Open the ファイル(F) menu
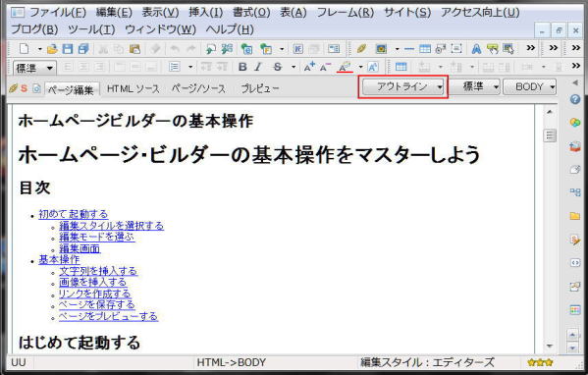The width and height of the screenshot is (588, 375). pyautogui.click(x=57, y=13)
